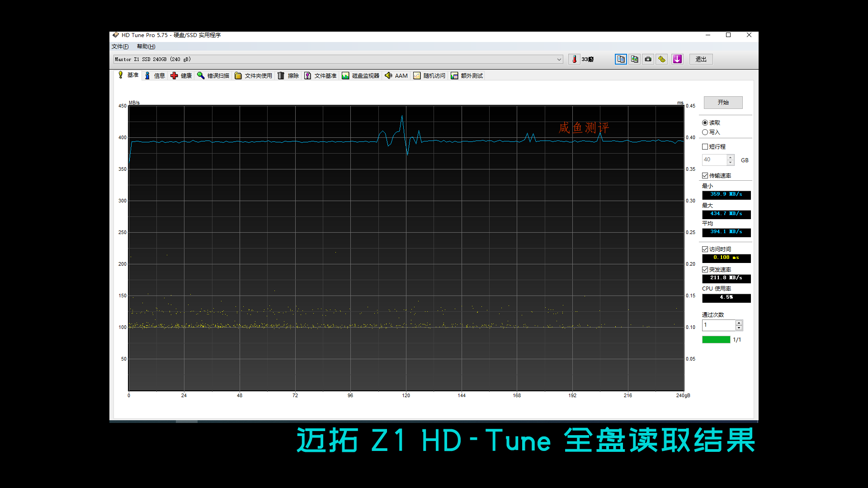
Task: Click the HD Tune Pro title bar icon
Action: coord(116,35)
